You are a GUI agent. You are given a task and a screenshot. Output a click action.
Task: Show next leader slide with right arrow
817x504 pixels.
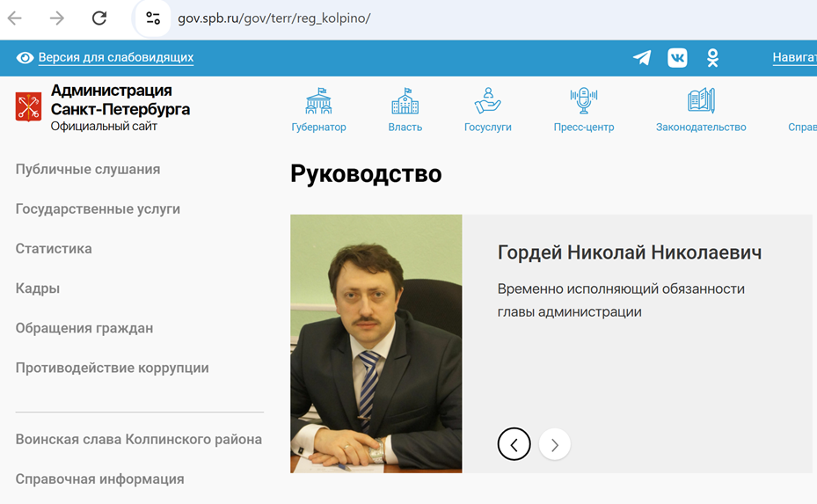[555, 444]
